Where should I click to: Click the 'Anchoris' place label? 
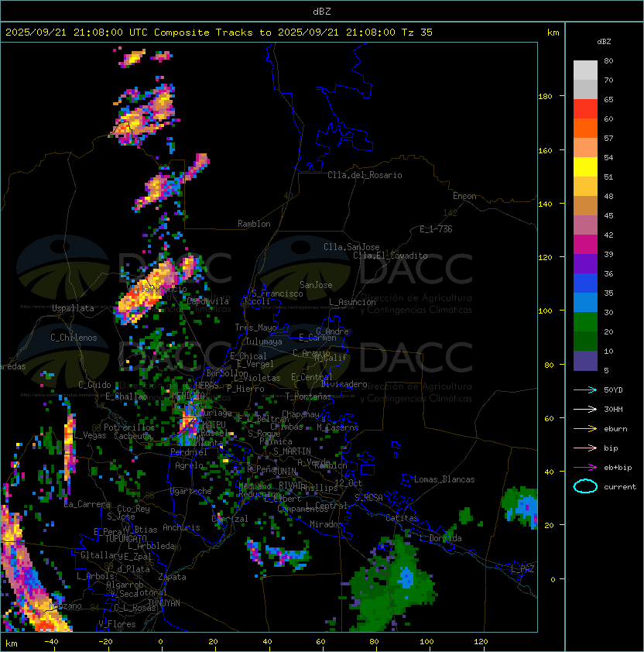click(181, 527)
